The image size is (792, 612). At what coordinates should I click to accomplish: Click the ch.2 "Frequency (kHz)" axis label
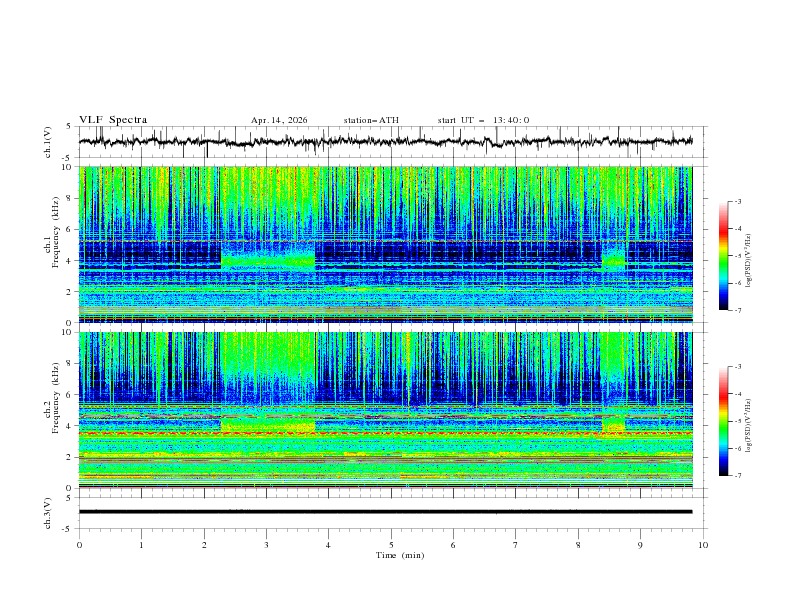(55, 397)
